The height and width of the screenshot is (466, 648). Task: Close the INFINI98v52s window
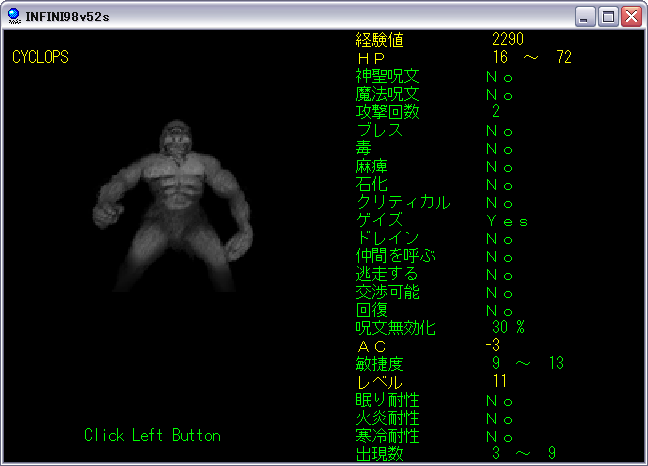coord(631,17)
